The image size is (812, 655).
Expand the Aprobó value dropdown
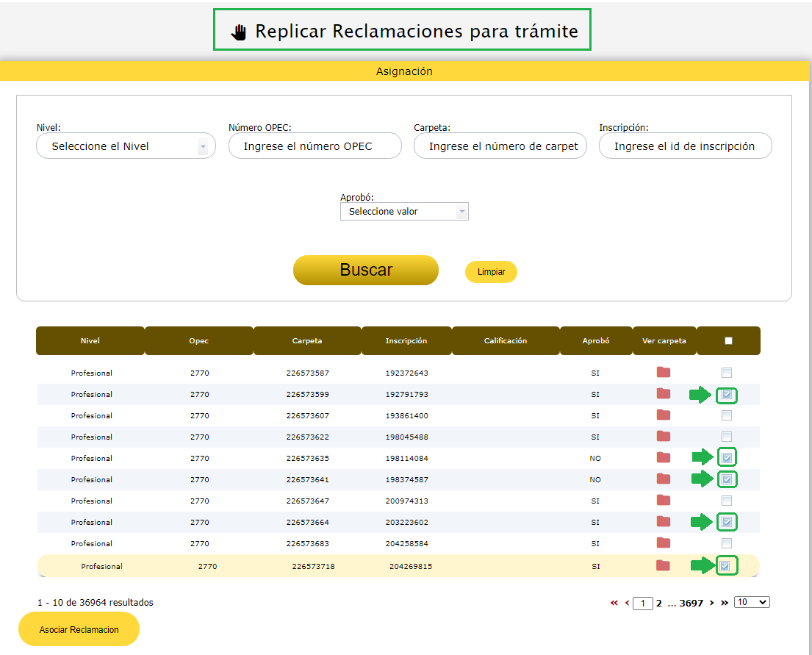(404, 212)
